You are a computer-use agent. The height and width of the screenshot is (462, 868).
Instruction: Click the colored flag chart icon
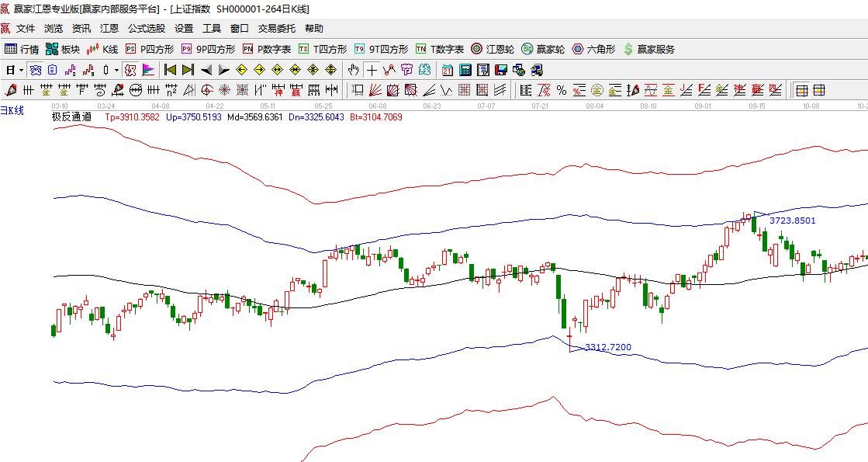(148, 70)
